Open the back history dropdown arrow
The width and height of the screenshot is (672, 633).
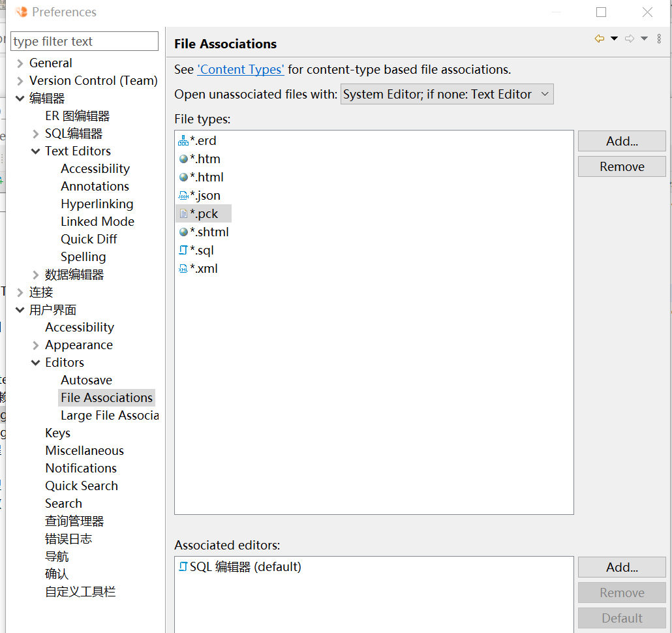(x=614, y=39)
